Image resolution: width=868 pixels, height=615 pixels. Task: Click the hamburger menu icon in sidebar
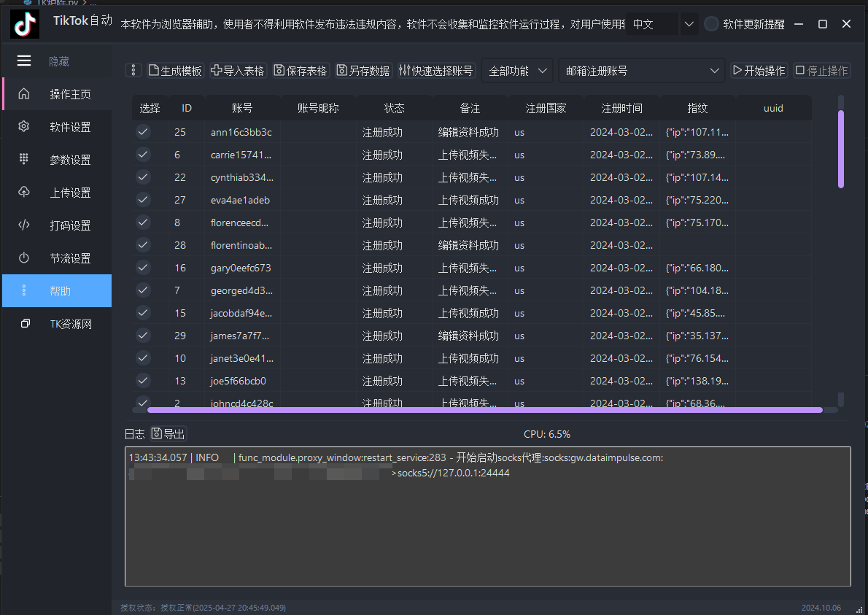coord(24,61)
